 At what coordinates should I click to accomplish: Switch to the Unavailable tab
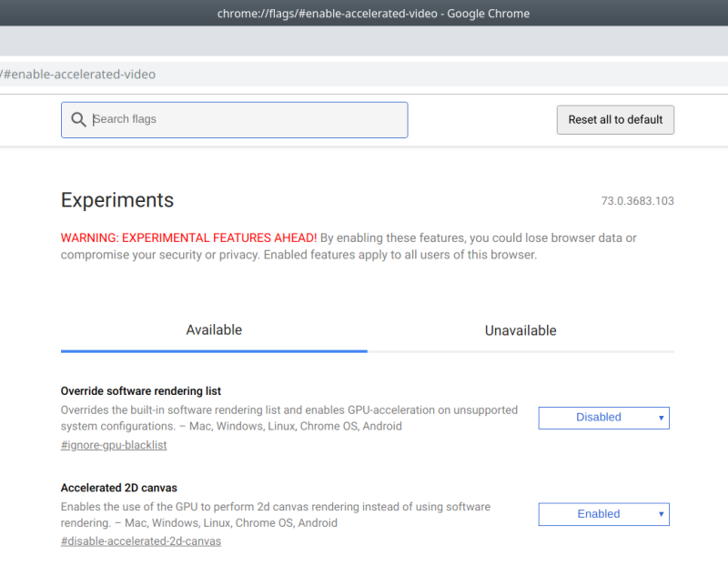[521, 330]
